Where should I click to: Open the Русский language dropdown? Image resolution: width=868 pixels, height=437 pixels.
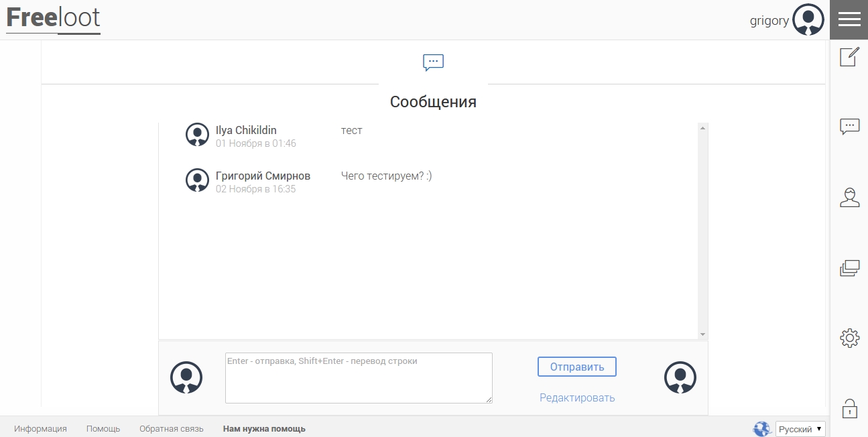coord(800,429)
